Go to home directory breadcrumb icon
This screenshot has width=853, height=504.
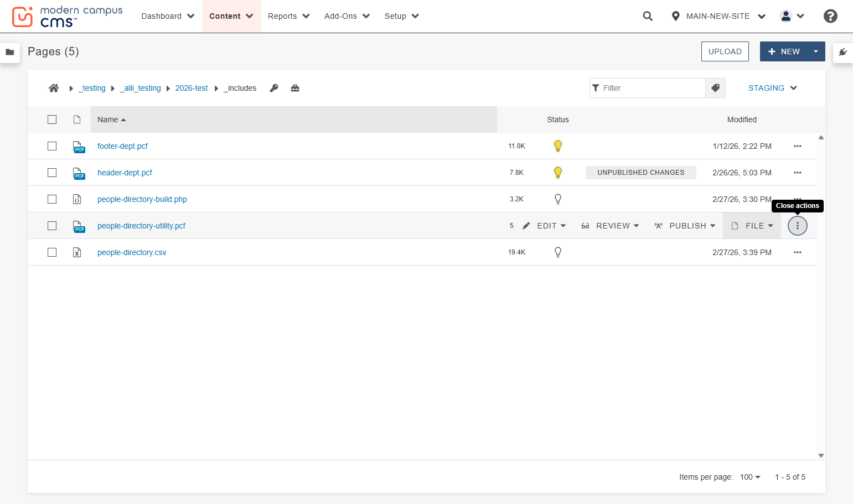pos(54,88)
